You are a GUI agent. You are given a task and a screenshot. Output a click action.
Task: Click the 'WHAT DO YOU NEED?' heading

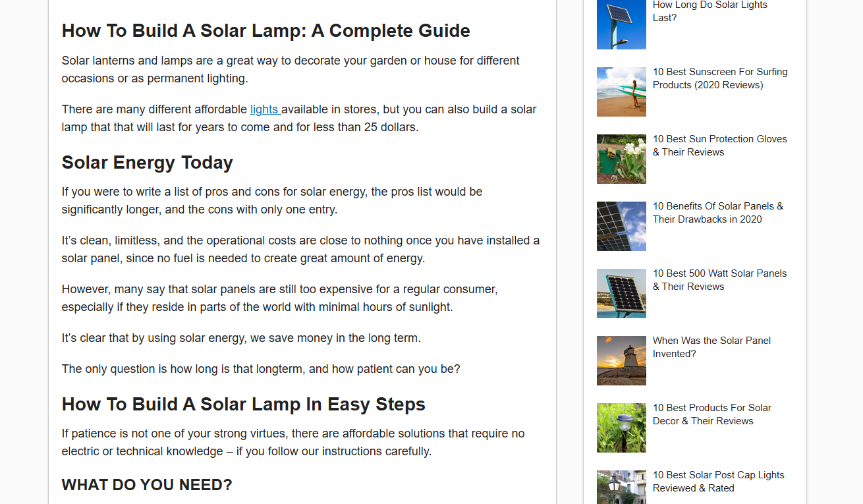[147, 486]
